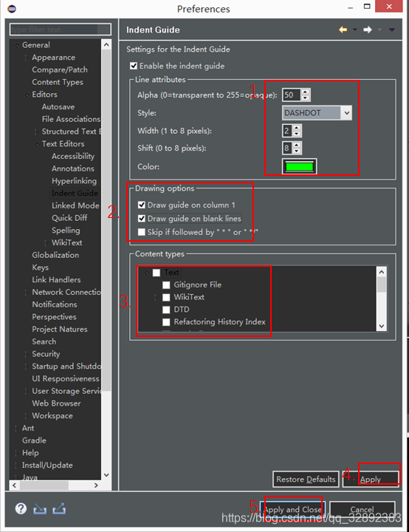Click tree horizontal scrollbar right arrow

pyautogui.click(x=96, y=485)
